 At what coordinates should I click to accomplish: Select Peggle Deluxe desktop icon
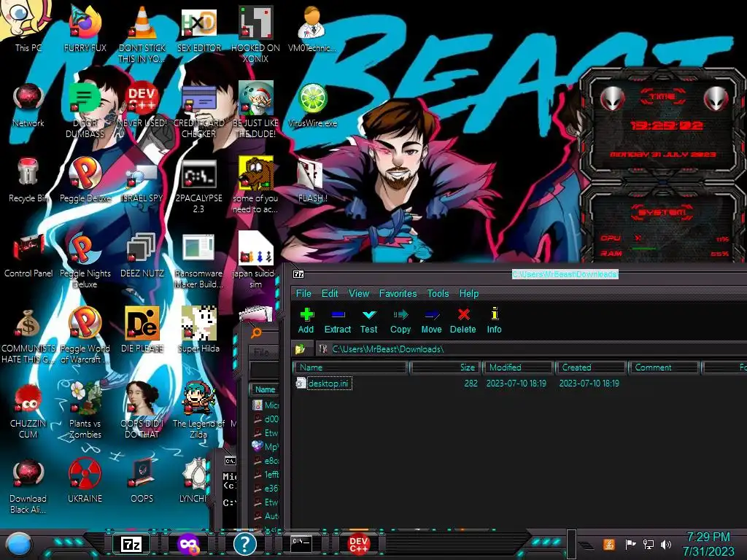click(85, 179)
